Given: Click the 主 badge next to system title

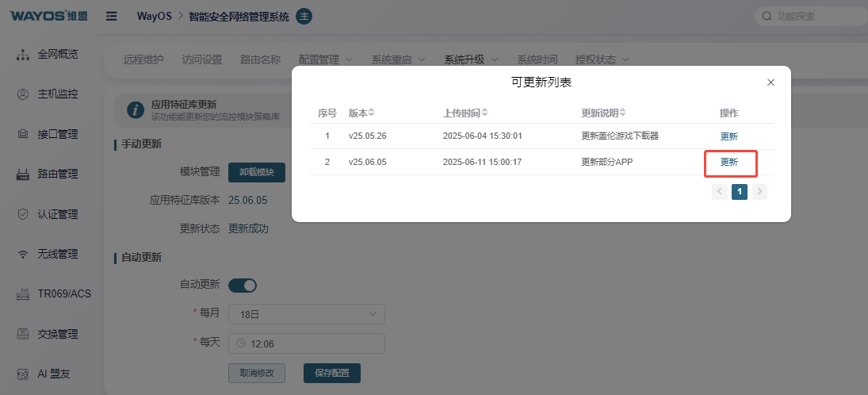Looking at the screenshot, I should click(x=304, y=16).
